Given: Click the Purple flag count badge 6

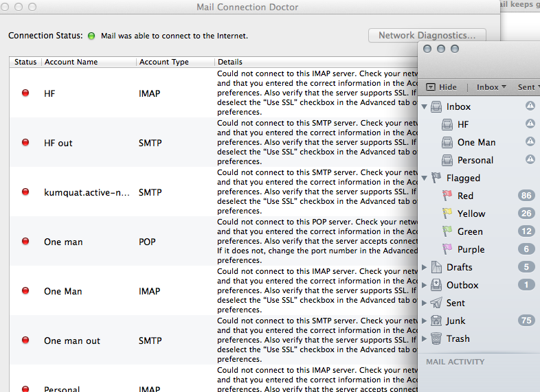Looking at the screenshot, I should coord(526,249).
